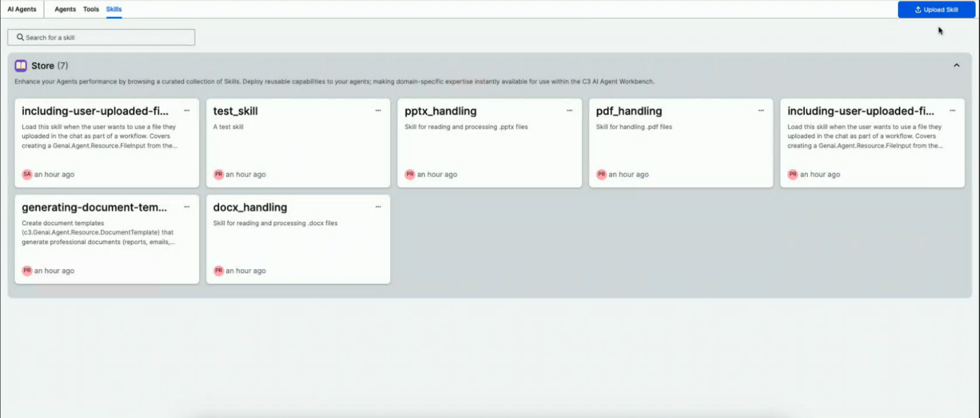Screen dimensions: 980x418
Task: Collapse the Store section with the chevron
Action: pos(956,66)
